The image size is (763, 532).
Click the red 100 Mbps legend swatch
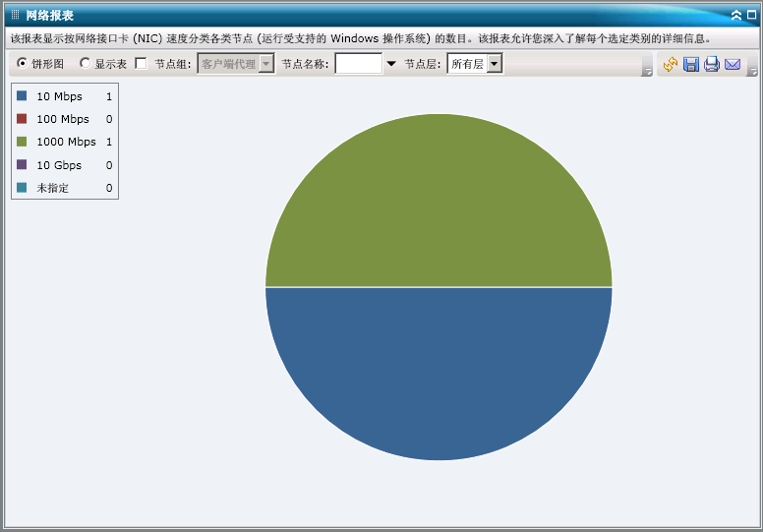pyautogui.click(x=22, y=118)
